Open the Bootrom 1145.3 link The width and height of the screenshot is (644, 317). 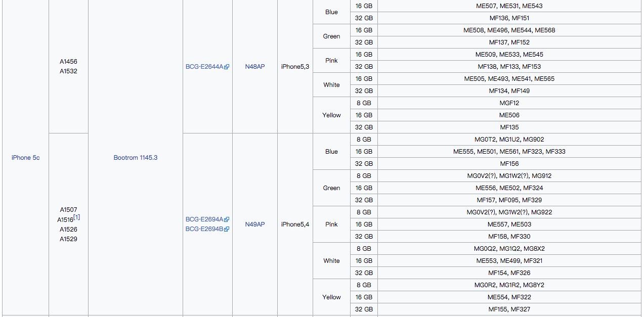pyautogui.click(x=135, y=158)
